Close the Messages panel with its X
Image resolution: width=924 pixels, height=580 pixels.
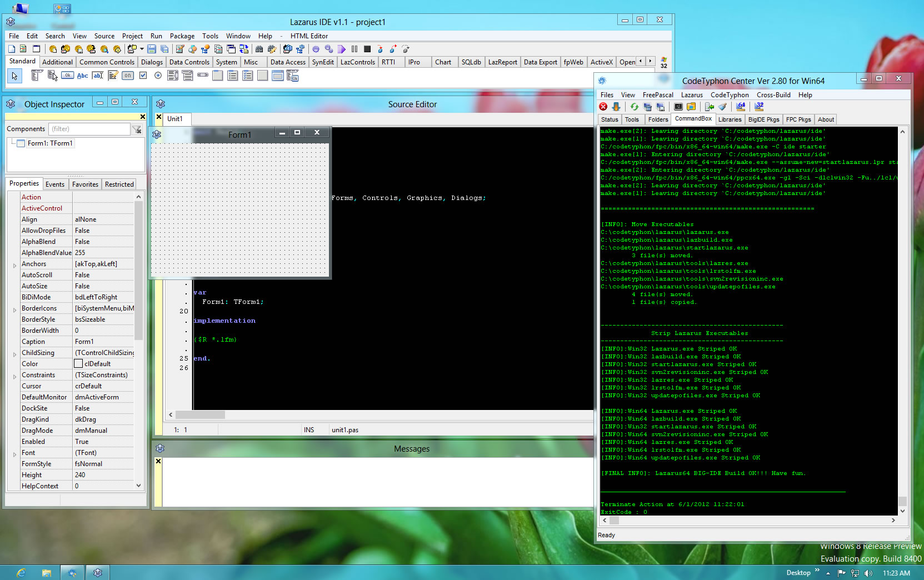158,461
